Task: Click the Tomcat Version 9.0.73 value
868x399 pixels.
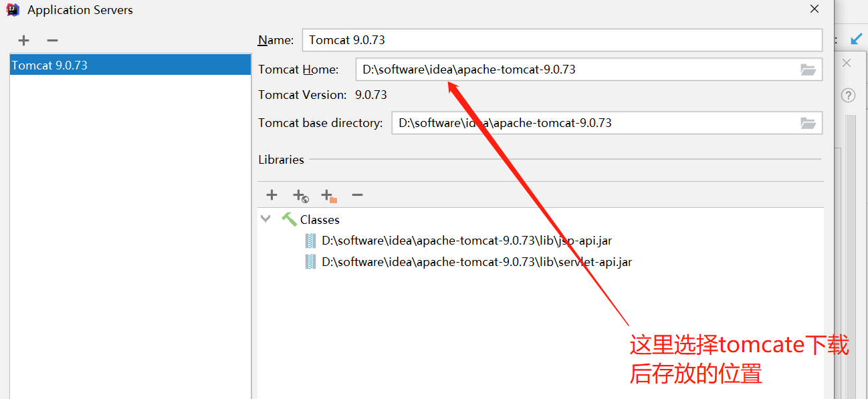Action: click(x=371, y=95)
